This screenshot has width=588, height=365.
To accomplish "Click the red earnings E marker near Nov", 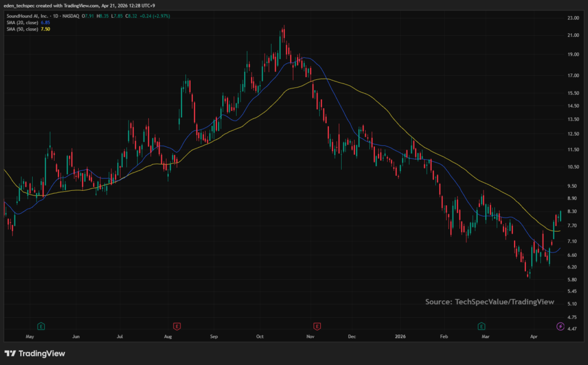I will click(317, 326).
